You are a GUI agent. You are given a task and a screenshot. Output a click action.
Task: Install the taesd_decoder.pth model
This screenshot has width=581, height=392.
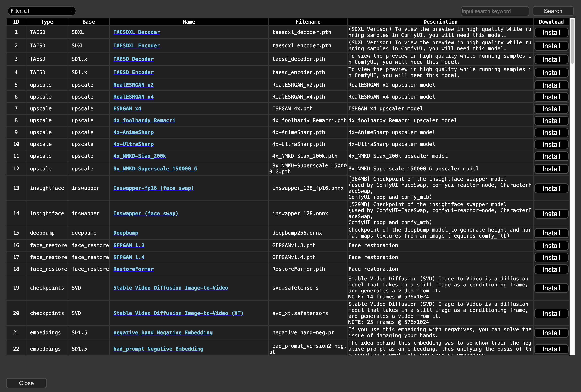551,59
